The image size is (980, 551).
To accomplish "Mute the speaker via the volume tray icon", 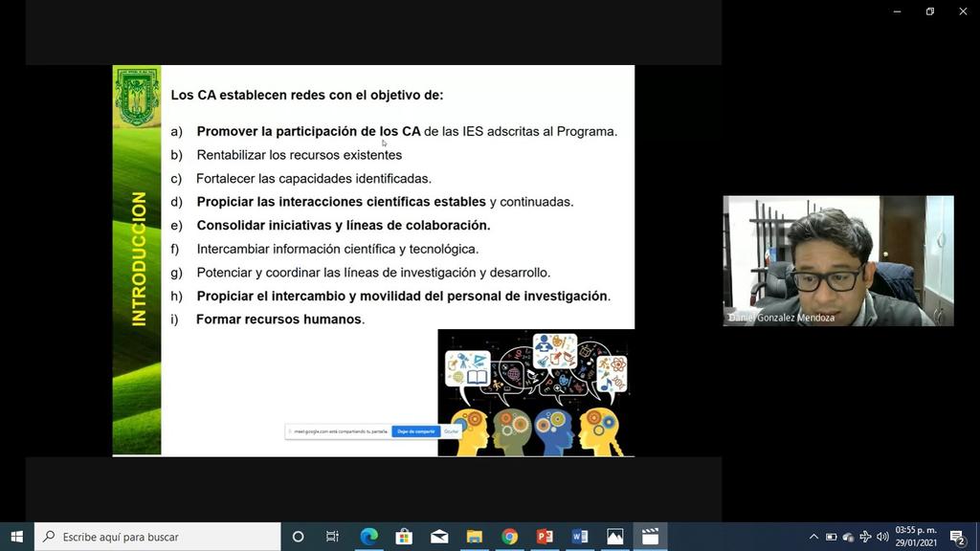I will pyautogui.click(x=881, y=537).
